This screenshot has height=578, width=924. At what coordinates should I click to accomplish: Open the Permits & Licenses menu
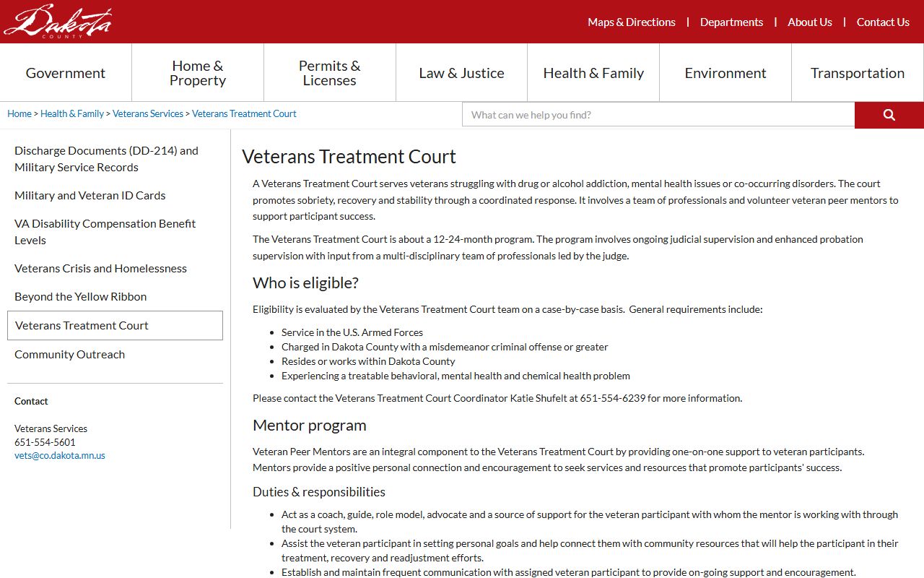[x=330, y=72]
